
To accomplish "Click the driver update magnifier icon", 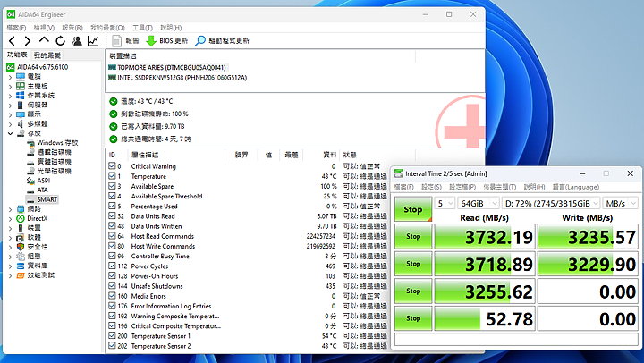I will click(x=200, y=40).
